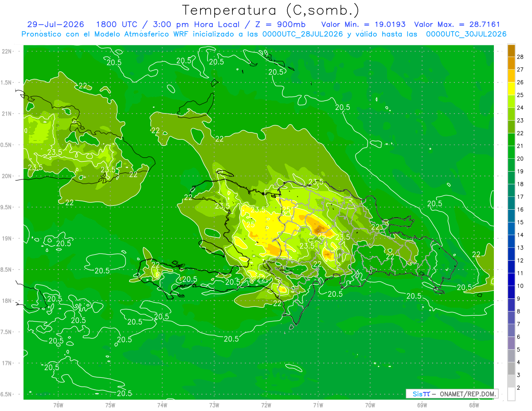Click the "20N" latitude axis label
The width and height of the screenshot is (532, 411).
7,176
